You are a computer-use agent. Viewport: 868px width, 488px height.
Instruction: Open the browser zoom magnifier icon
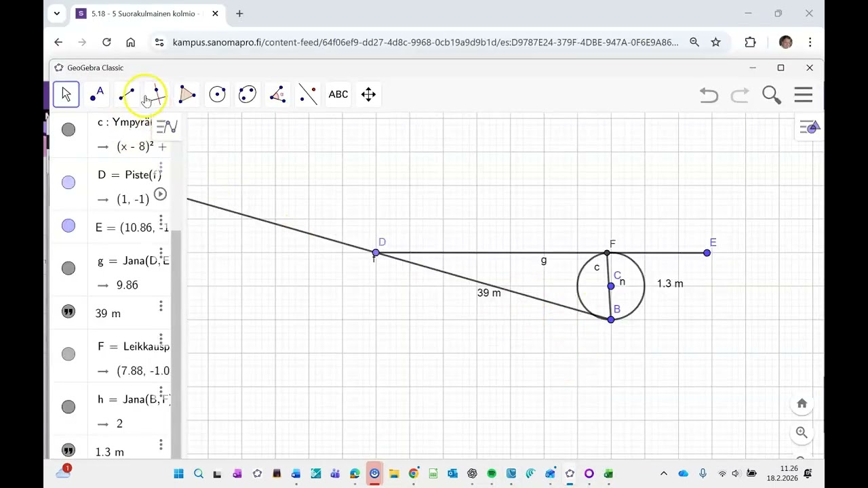click(694, 42)
